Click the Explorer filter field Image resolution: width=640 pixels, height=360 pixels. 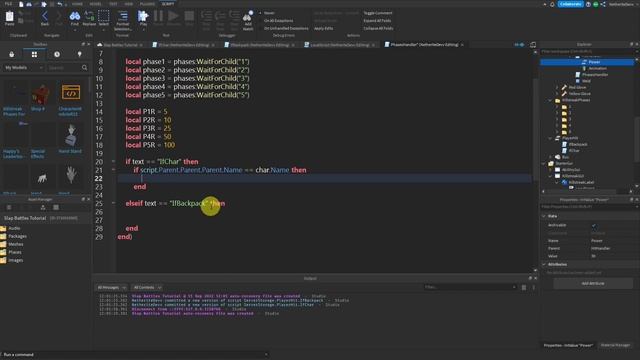pos(587,51)
